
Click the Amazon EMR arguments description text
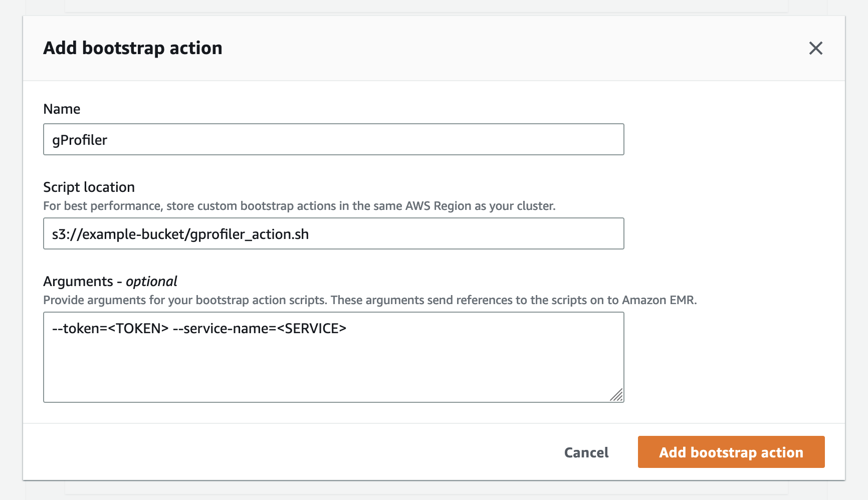point(369,300)
